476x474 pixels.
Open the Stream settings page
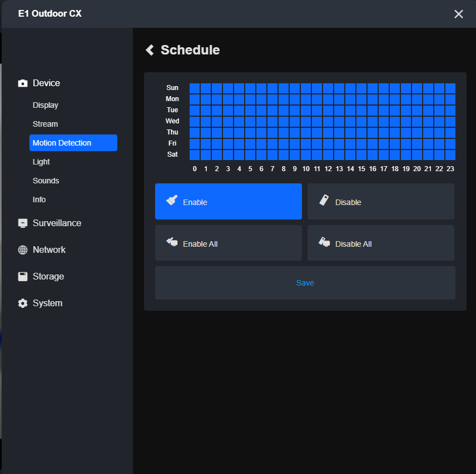tap(45, 124)
